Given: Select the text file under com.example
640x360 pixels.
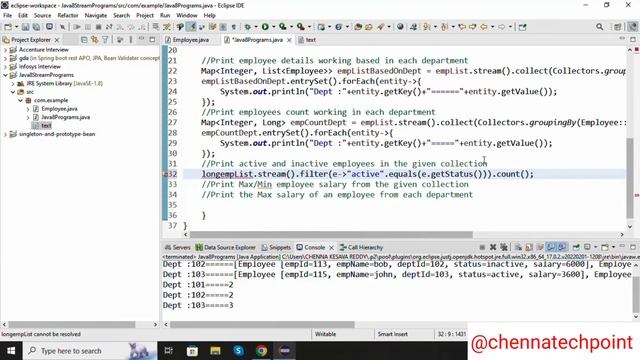Looking at the screenshot, I should pyautogui.click(x=42, y=126).
